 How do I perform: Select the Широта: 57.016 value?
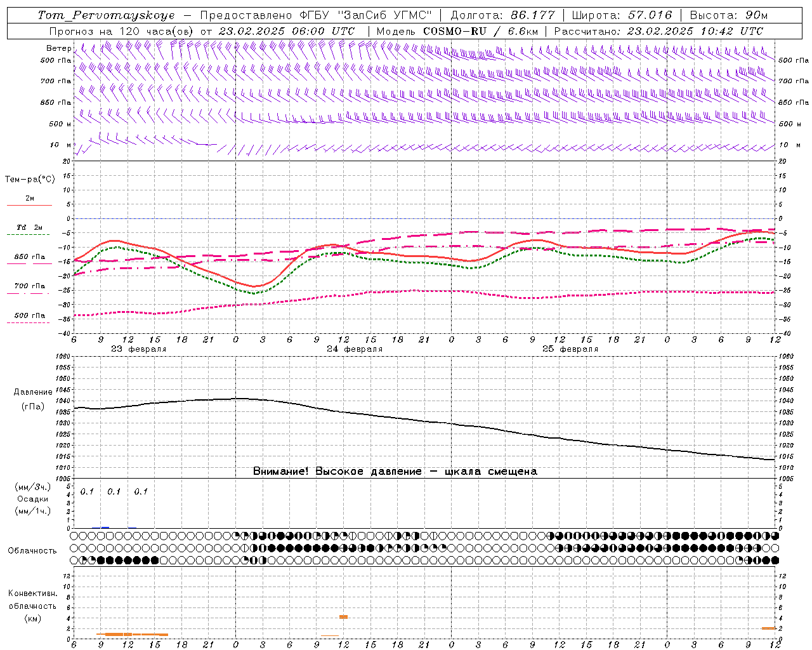pos(622,15)
